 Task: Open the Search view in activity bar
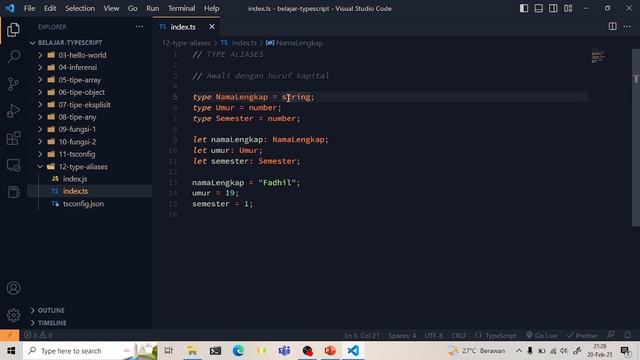coord(13,56)
